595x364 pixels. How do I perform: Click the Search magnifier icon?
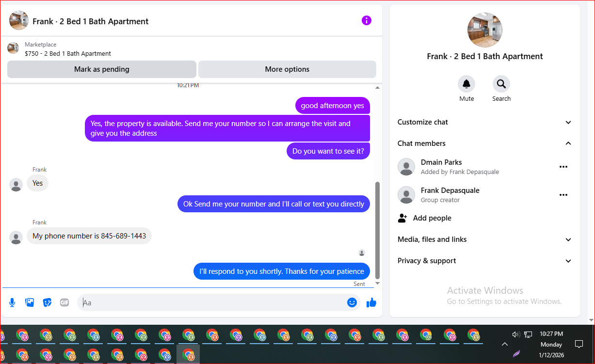coord(501,84)
